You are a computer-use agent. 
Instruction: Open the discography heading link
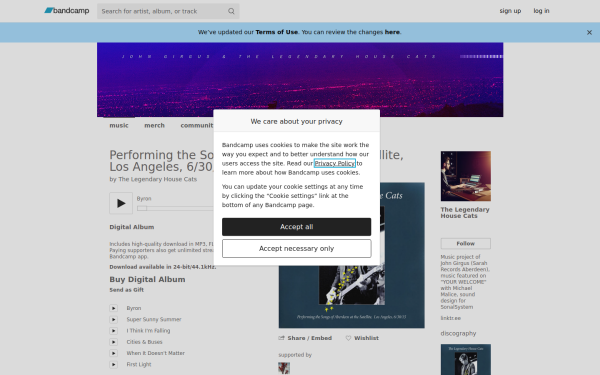(x=458, y=334)
